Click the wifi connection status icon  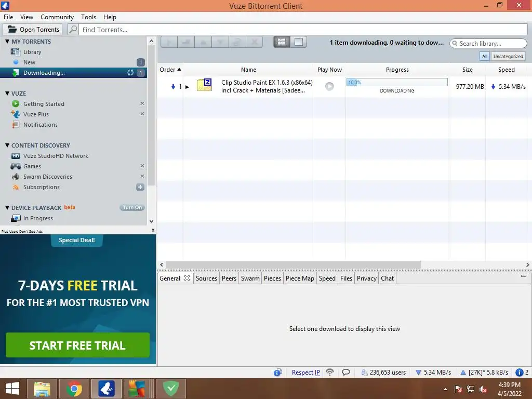329,372
